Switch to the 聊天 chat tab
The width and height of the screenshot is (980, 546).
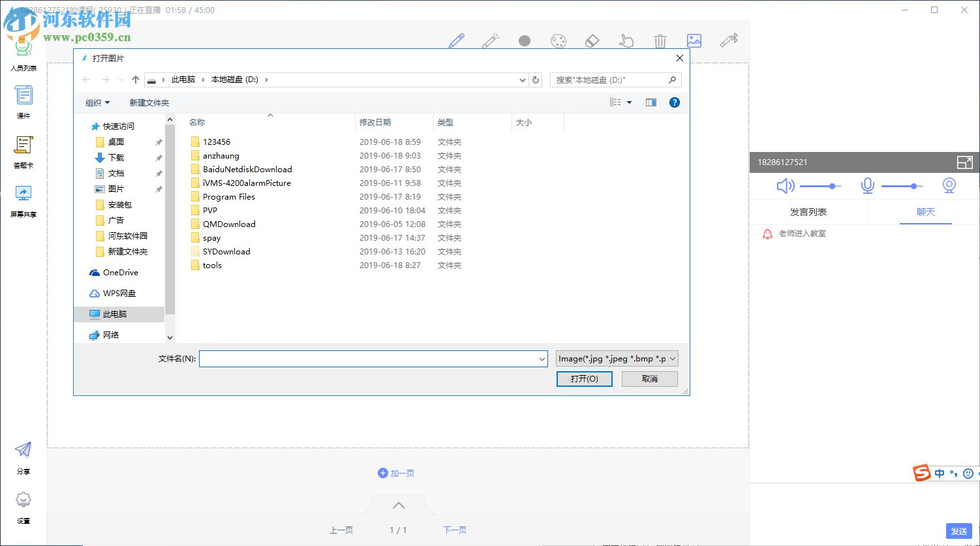(926, 212)
